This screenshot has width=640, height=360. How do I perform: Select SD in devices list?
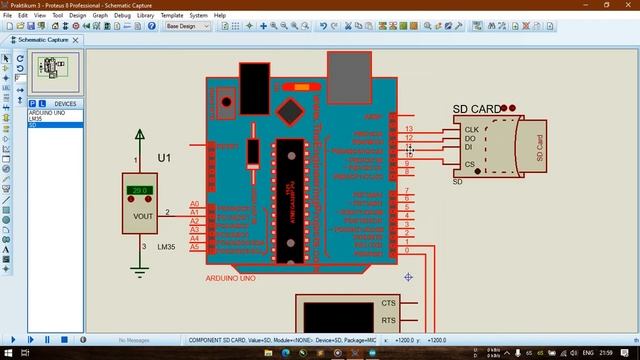tap(56, 125)
